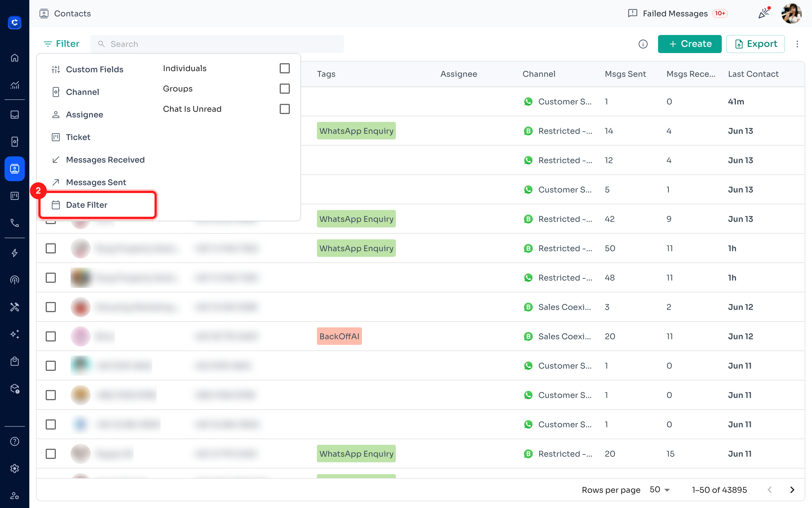Image resolution: width=812 pixels, height=508 pixels.
Task: Open the cube alert icon in the sidebar
Action: coord(14,388)
